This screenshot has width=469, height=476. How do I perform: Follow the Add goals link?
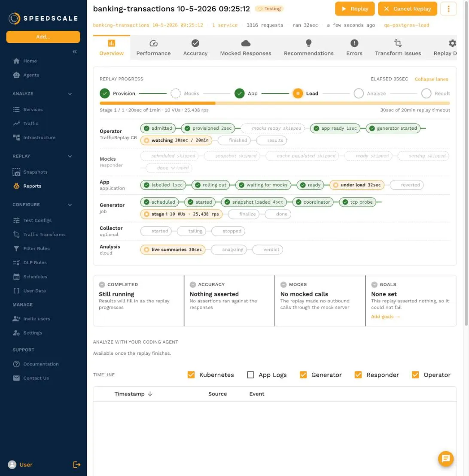386,317
